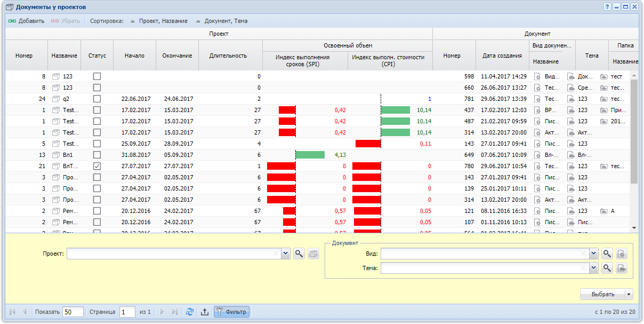
Task: Click the window icon in title bar
Action: pyautogui.click(x=9, y=7)
